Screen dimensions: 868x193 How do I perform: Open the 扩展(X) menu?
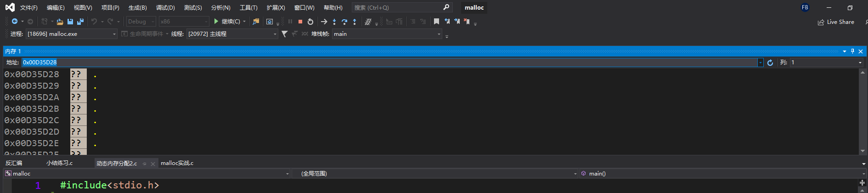click(276, 8)
